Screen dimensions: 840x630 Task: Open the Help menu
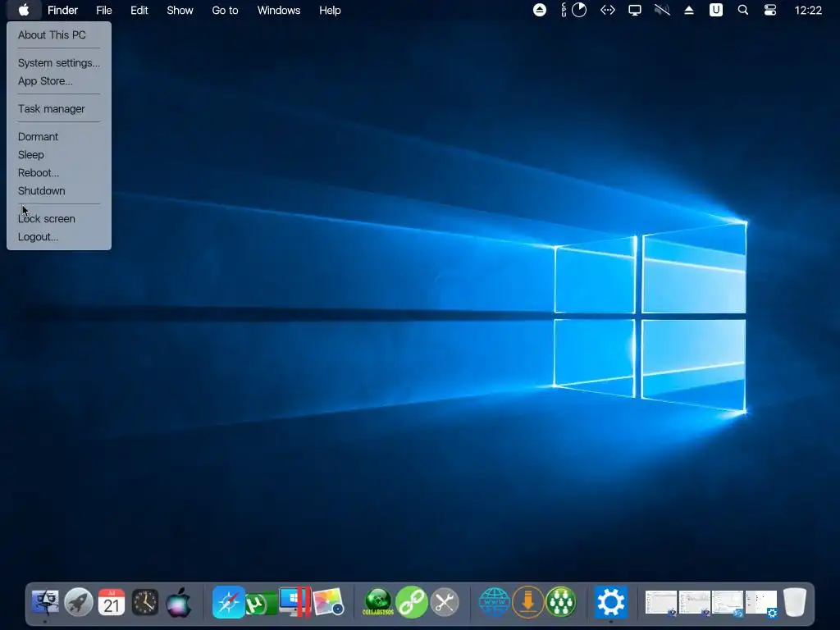point(330,10)
